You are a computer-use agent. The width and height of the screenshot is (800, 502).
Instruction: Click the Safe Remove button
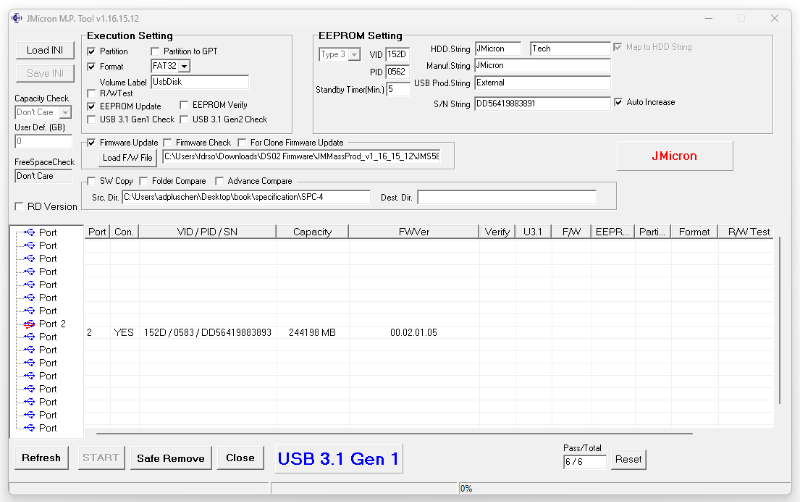coord(170,458)
